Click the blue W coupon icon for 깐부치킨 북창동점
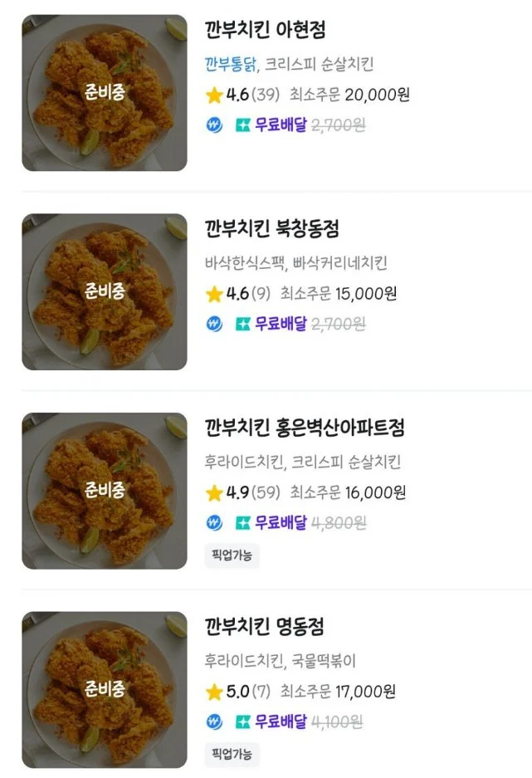Image resolution: width=532 pixels, height=778 pixels. 214,324
